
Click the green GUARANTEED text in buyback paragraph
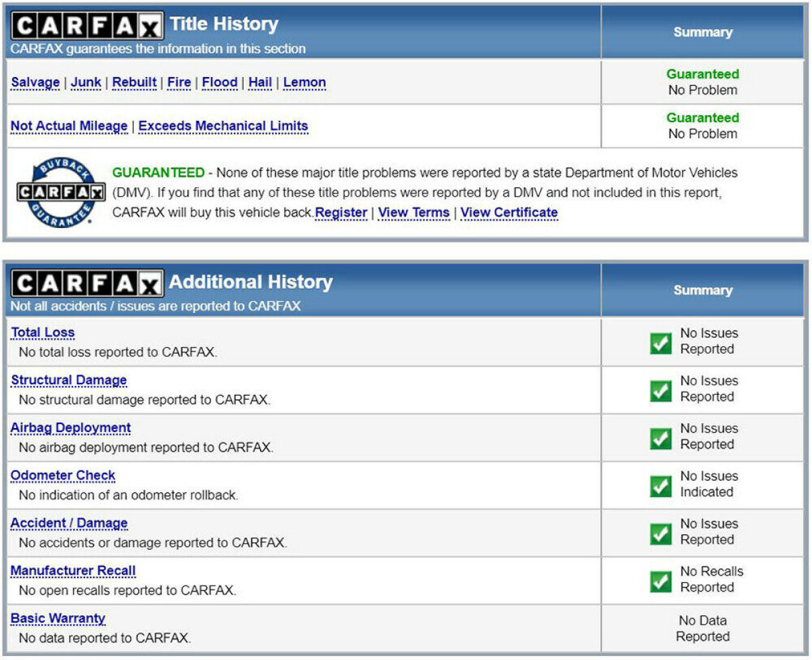pos(158,173)
